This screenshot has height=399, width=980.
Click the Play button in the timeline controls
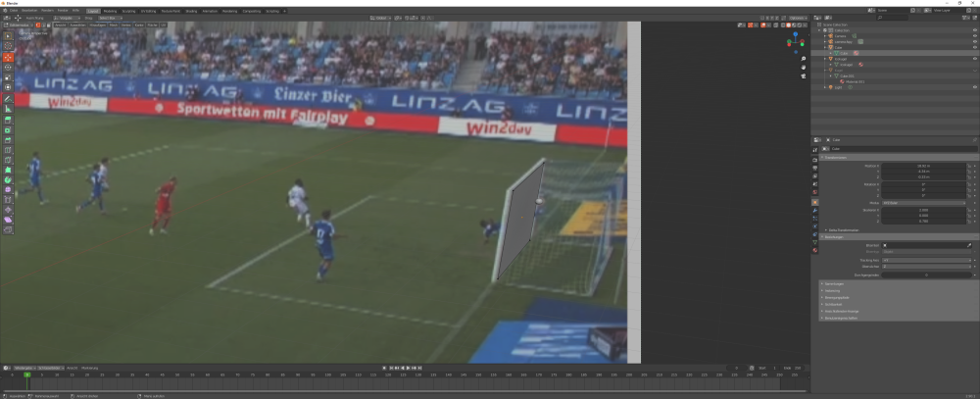click(408, 368)
